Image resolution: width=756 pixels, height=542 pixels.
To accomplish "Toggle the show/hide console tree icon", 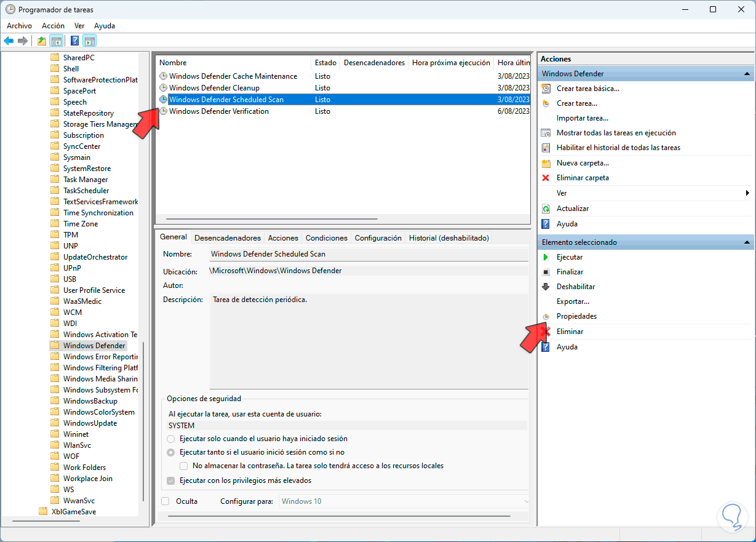I will [56, 41].
